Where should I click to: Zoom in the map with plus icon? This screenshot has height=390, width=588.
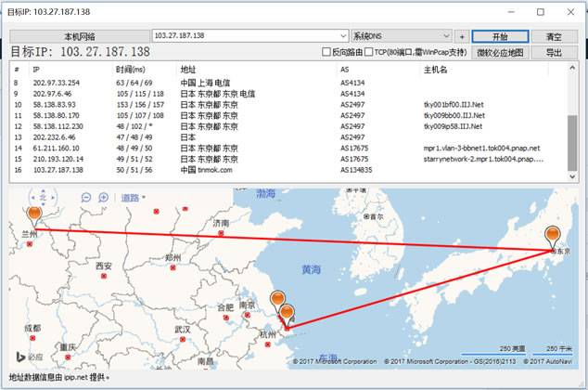point(103,197)
